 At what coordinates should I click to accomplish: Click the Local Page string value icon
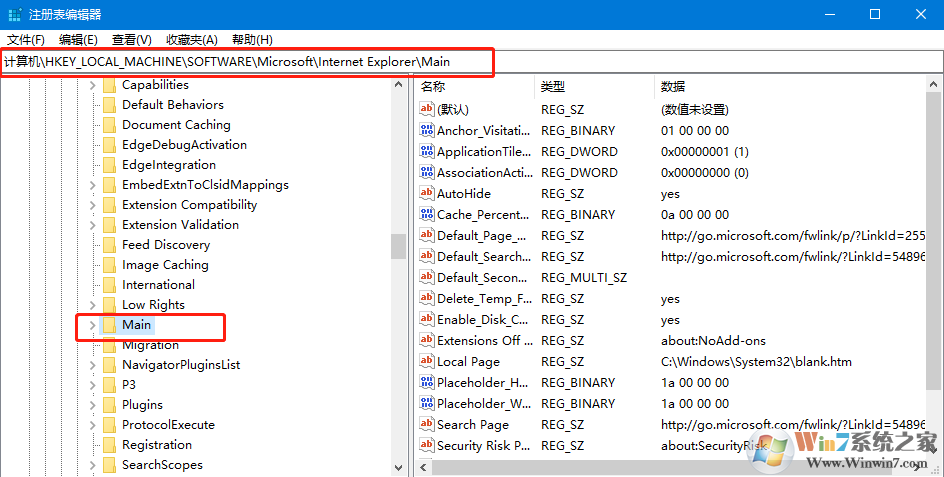[427, 362]
